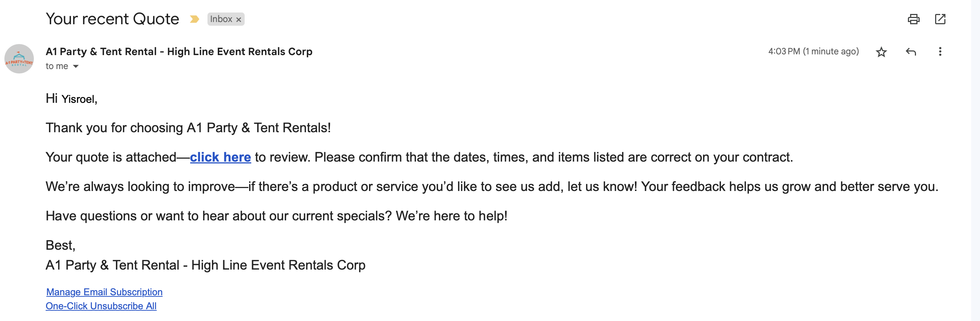
Task: Click the "Thank you for choosing" sentence
Action: [x=188, y=128]
